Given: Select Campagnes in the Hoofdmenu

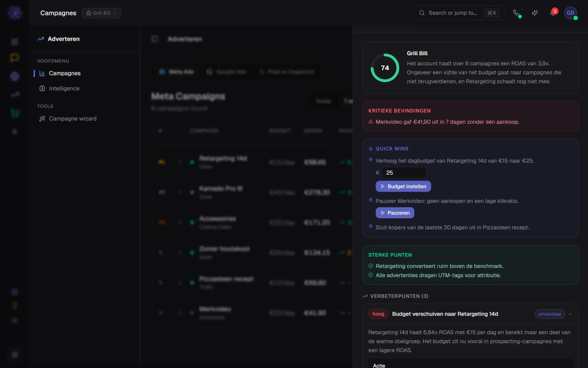Looking at the screenshot, I should [65, 73].
